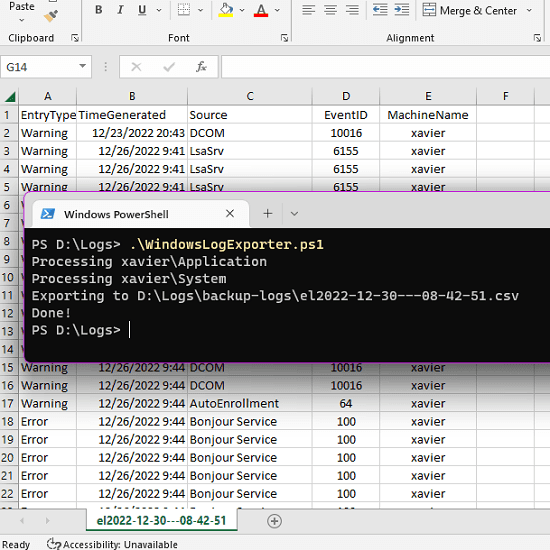Click Merge & Center button
This screenshot has height=550, width=550.
[x=470, y=11]
